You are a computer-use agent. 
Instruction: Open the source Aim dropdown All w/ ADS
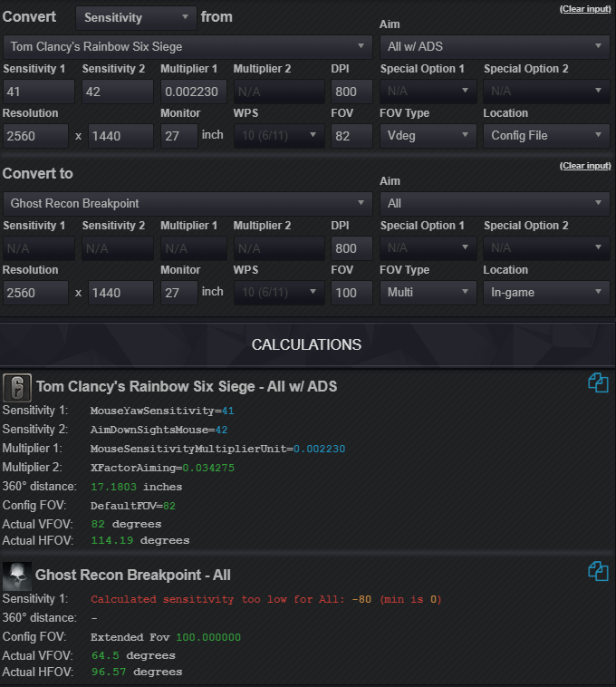[x=495, y=46]
